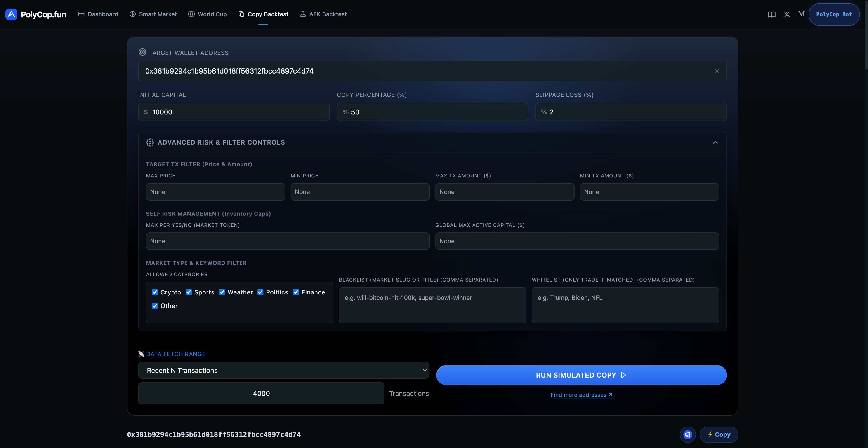This screenshot has height=448, width=868.
Task: Click the Smart Market dollar icon
Action: coord(132,14)
